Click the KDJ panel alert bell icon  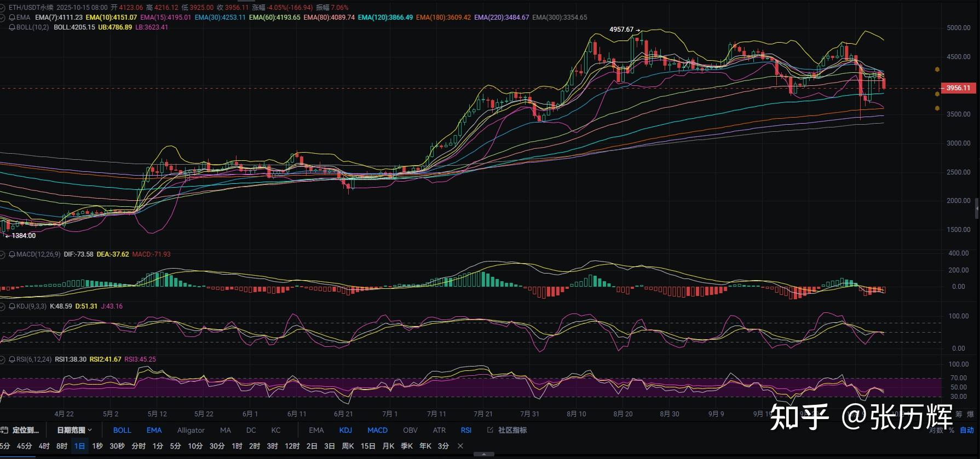point(12,306)
